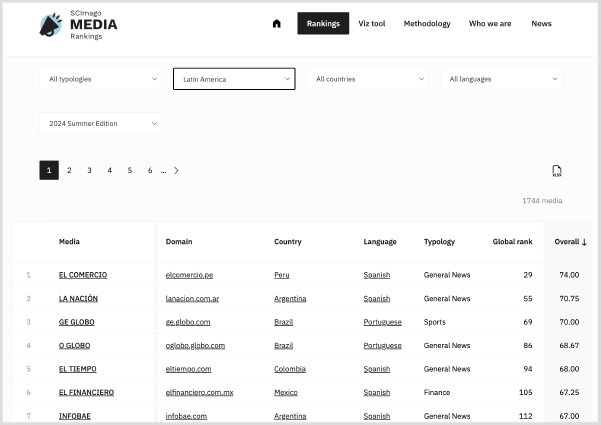Open the All typologies dropdown
601x425 pixels.
click(100, 79)
